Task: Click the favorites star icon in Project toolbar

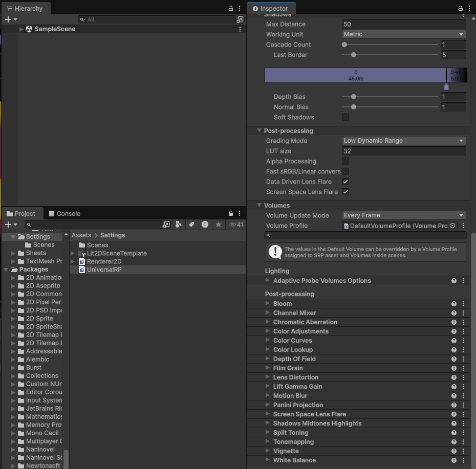Action: click(x=219, y=225)
